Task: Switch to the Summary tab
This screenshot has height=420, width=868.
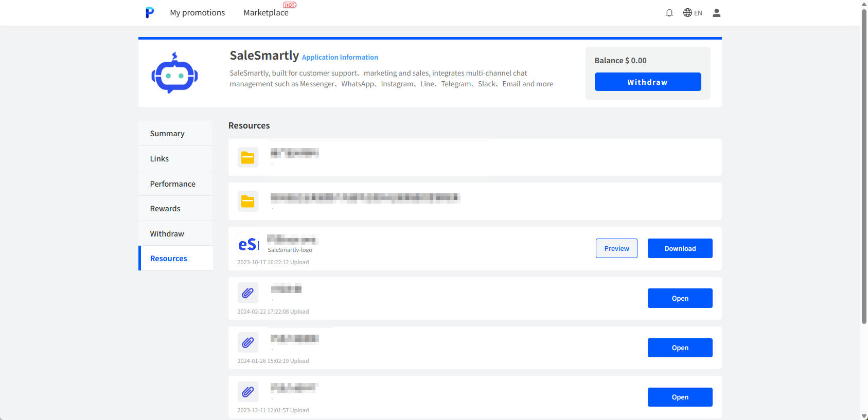Action: click(x=167, y=134)
